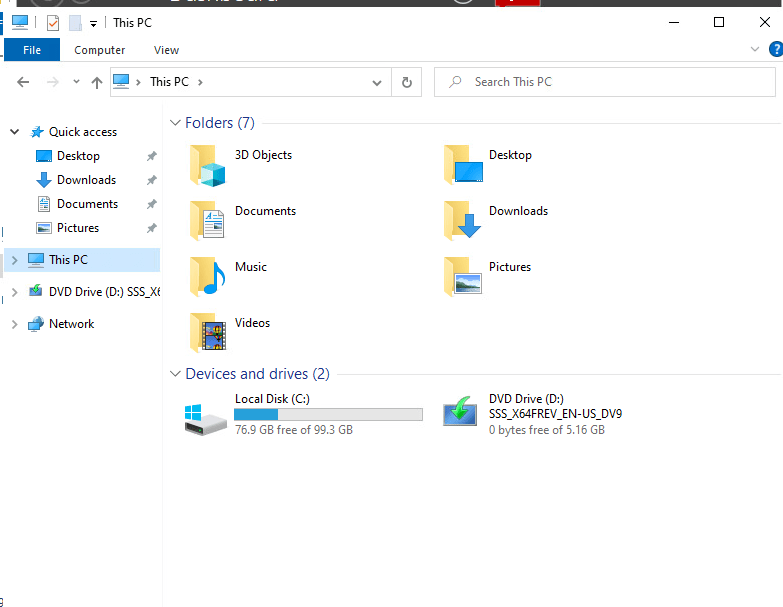This screenshot has width=783, height=607.
Task: Open the 3D Objects folder icon
Action: pyautogui.click(x=207, y=165)
